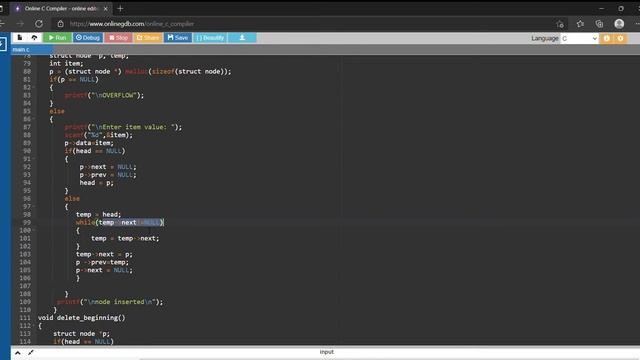Collapse the input console with caret
The height and width of the screenshot is (360, 640).
18,353
